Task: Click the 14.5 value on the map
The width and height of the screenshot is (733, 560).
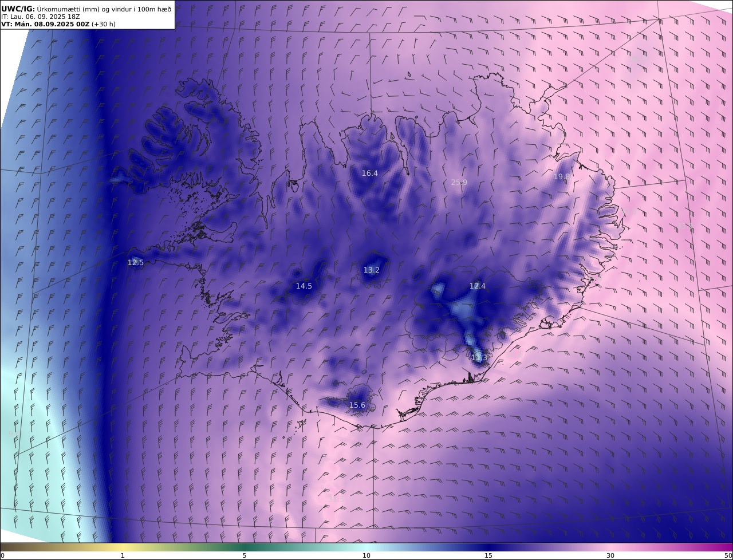Action: click(304, 286)
